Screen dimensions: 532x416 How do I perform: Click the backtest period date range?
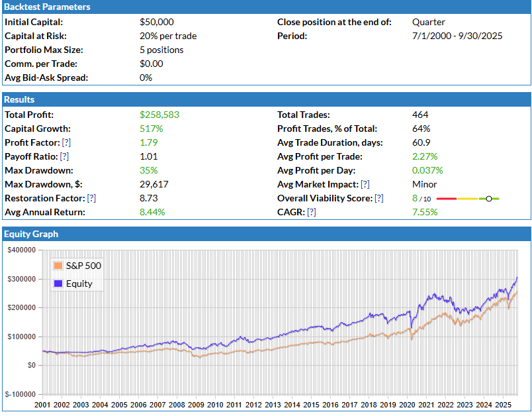[x=457, y=36]
